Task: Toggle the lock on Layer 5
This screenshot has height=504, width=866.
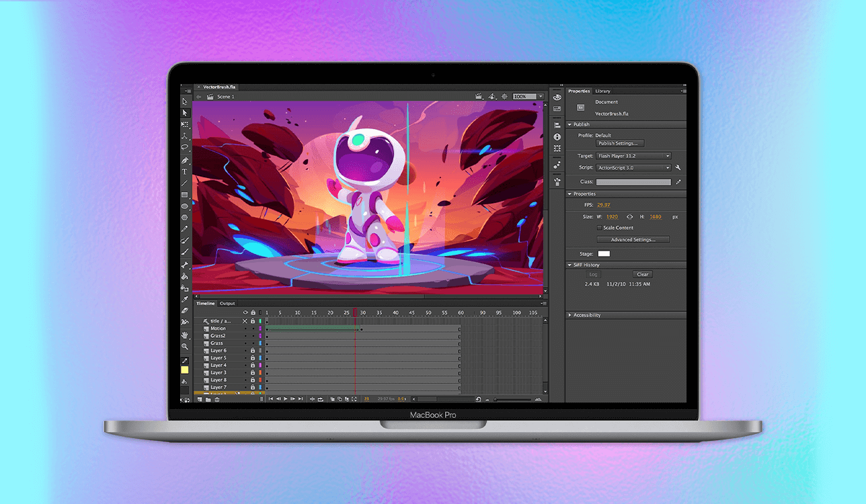Action: [253, 358]
